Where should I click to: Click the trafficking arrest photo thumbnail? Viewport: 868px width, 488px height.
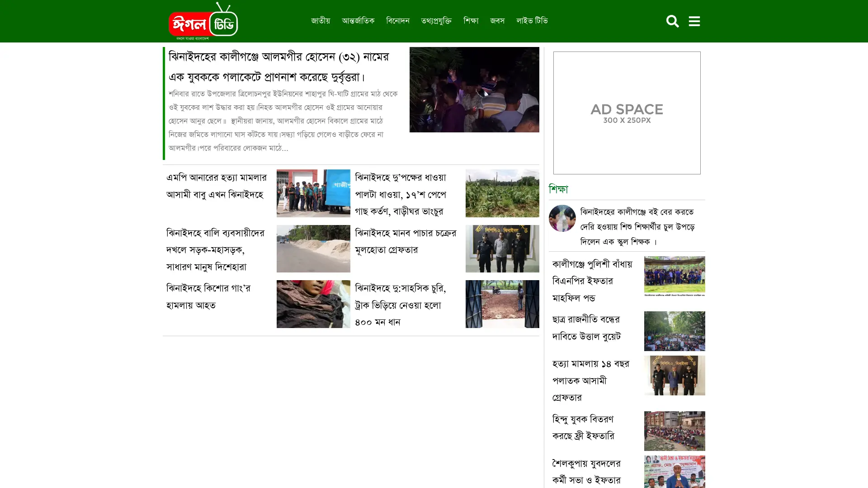pos(502,249)
